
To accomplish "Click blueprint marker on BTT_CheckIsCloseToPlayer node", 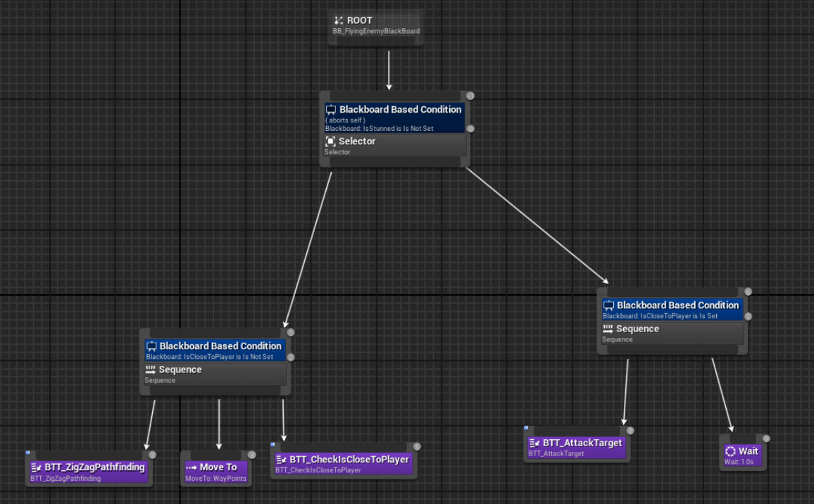I will 273,444.
